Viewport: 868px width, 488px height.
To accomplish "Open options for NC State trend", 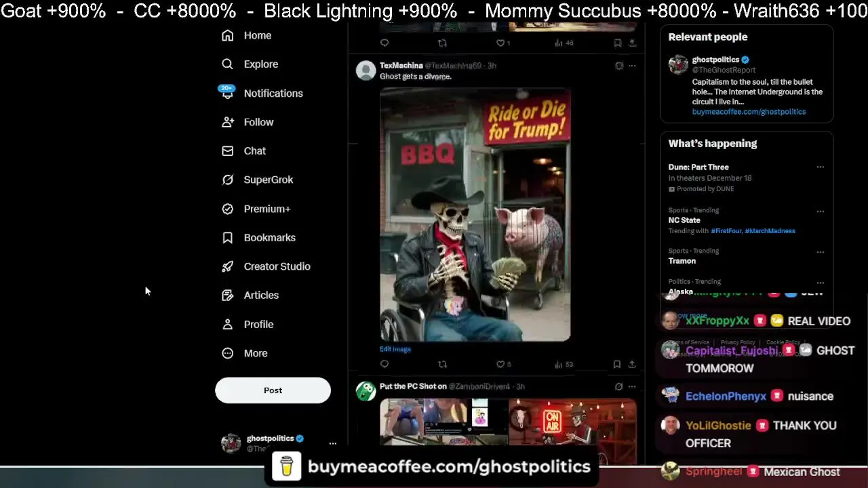I will 820,211.
